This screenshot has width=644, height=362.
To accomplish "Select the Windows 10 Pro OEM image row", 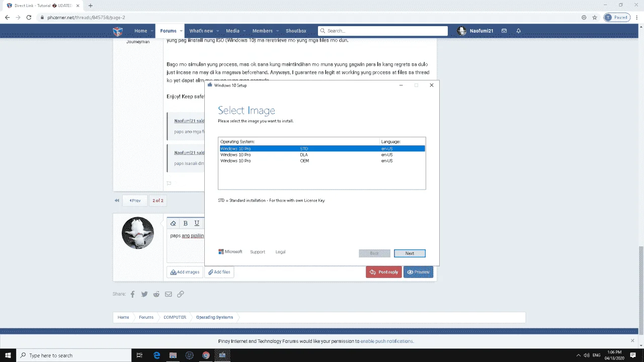I will tap(322, 161).
